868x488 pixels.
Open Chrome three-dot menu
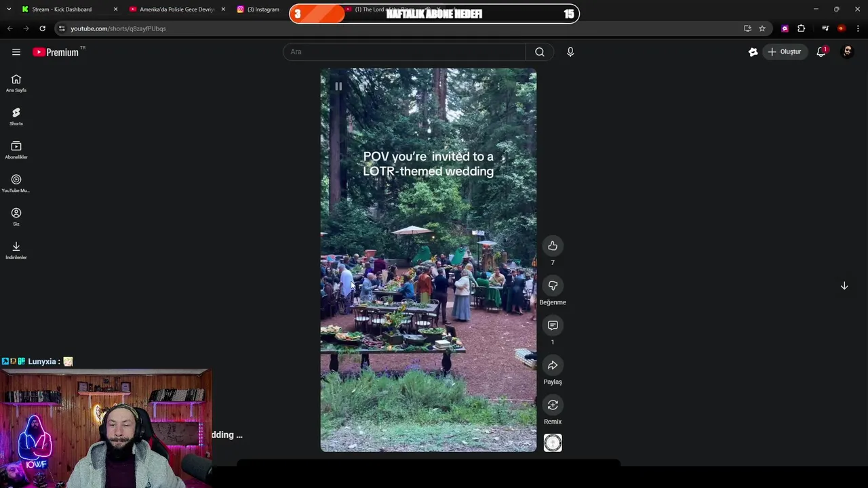coord(858,28)
